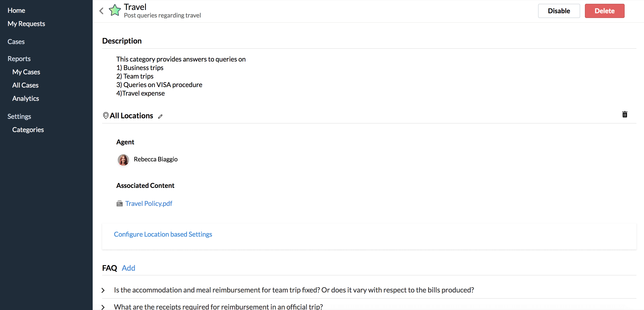Go to My Requests in sidebar

tap(26, 23)
